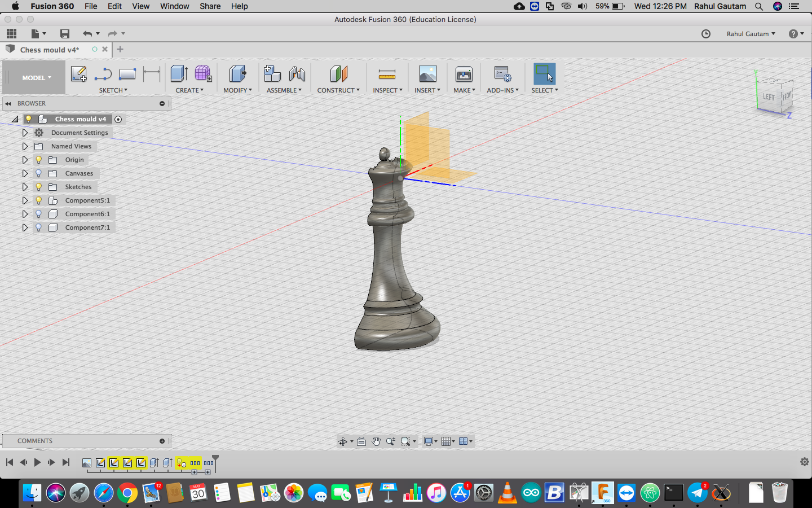Add a new document tab
Viewport: 812px width, 508px height.
click(120, 49)
